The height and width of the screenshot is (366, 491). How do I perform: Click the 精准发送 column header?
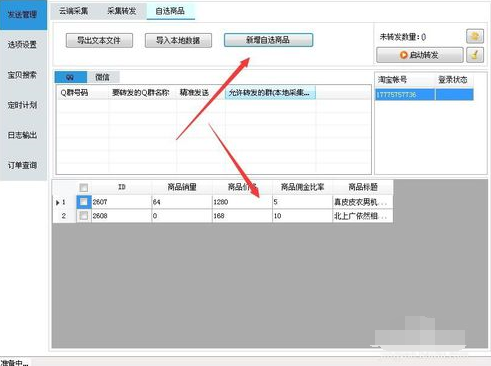click(201, 93)
